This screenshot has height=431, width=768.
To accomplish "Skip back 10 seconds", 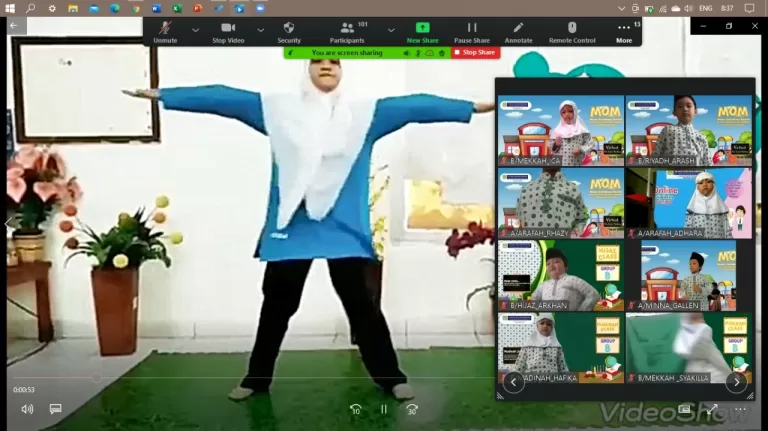I will click(x=356, y=409).
